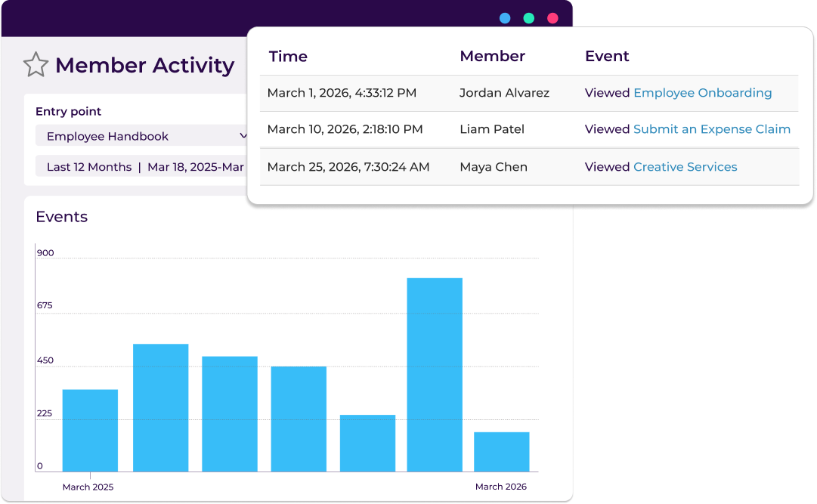Expand the chevron next to Employee Handbook
This screenshot has width=817, height=504.
(x=243, y=136)
